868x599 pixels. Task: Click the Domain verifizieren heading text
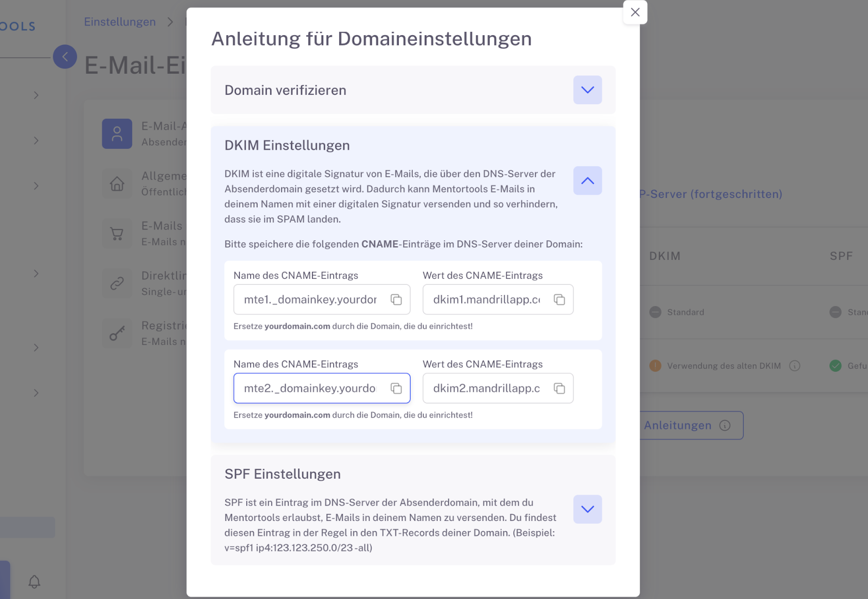click(285, 90)
